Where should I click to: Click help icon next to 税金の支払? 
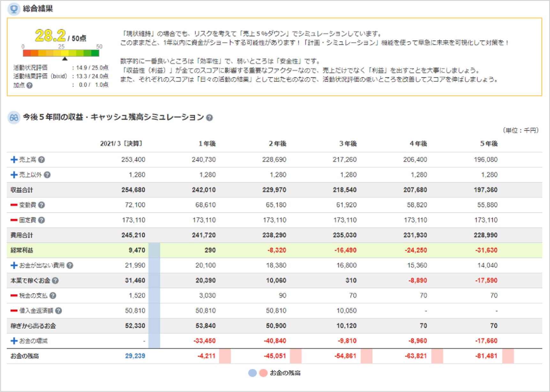click(x=53, y=296)
